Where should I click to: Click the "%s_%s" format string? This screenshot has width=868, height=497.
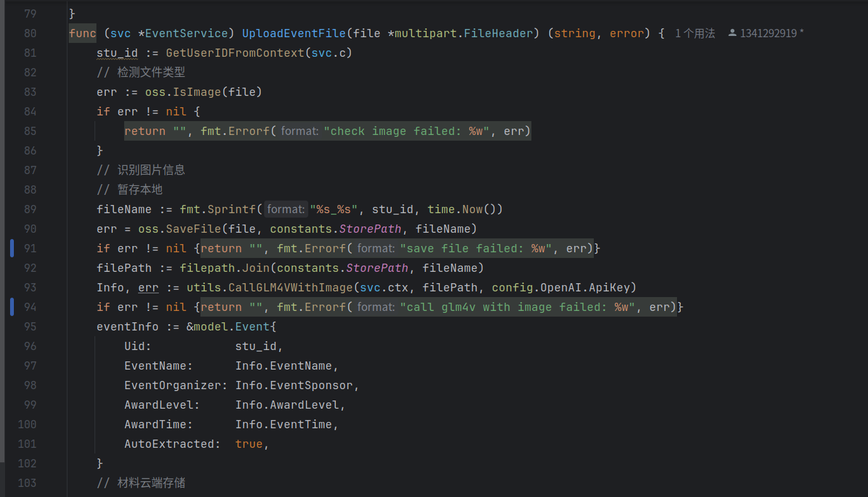[x=334, y=209]
